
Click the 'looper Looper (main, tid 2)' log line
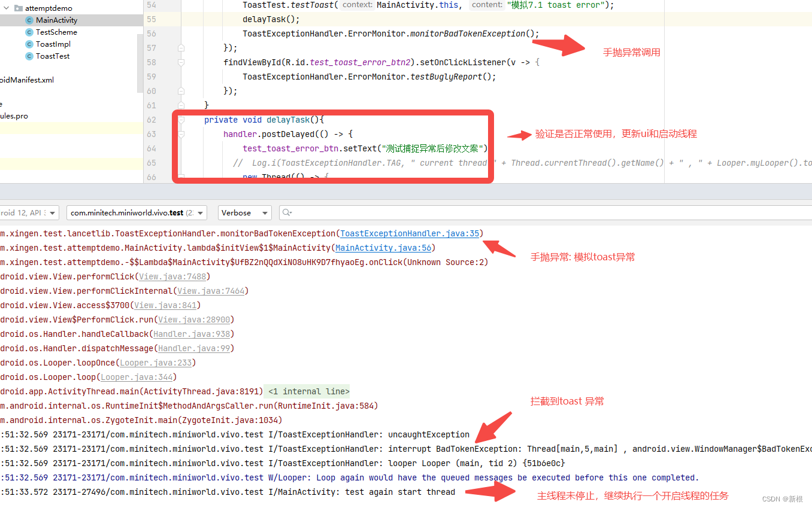coord(283,463)
